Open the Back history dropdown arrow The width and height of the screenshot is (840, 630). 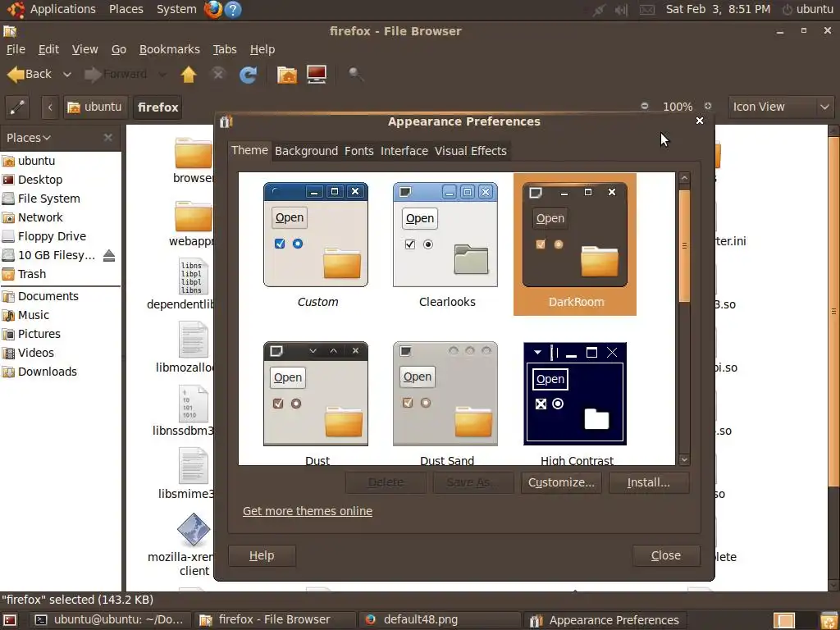click(67, 75)
